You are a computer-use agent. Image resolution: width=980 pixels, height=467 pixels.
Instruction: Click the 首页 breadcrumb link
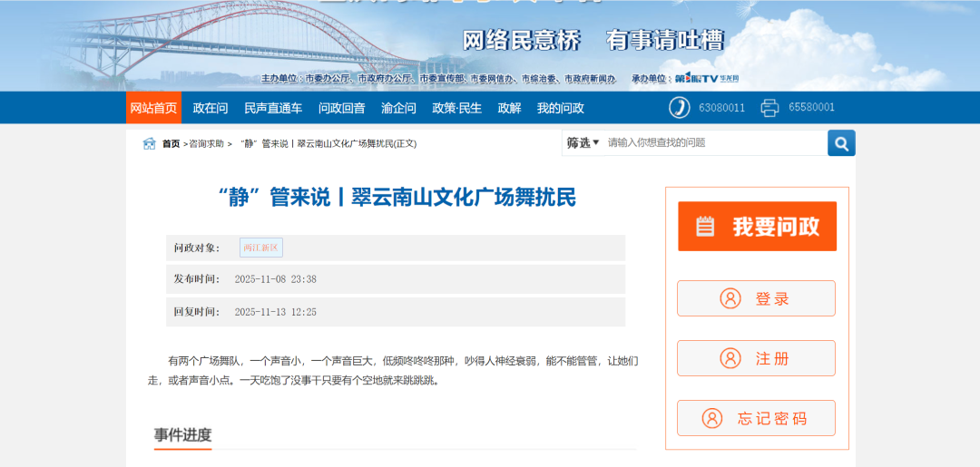coord(171,143)
